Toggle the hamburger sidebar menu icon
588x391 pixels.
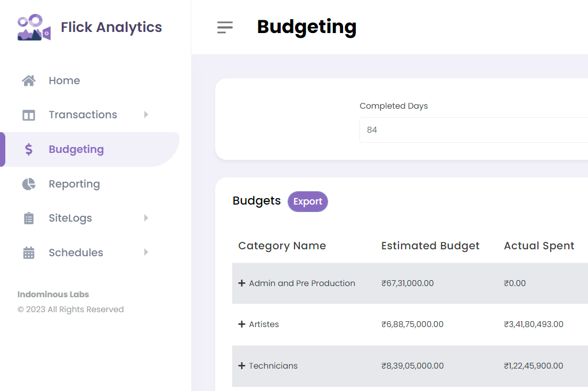[225, 27]
